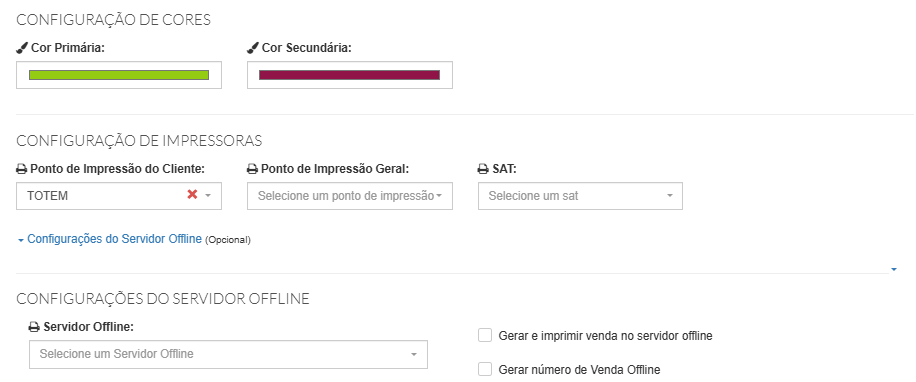Clear the TOTEM selection with red X

tap(192, 195)
